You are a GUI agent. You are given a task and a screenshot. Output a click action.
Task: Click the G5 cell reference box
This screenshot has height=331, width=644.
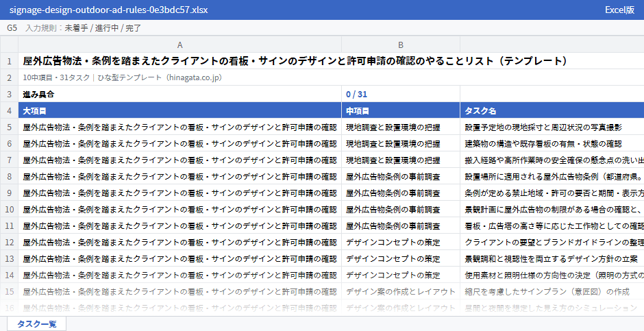coord(12,28)
